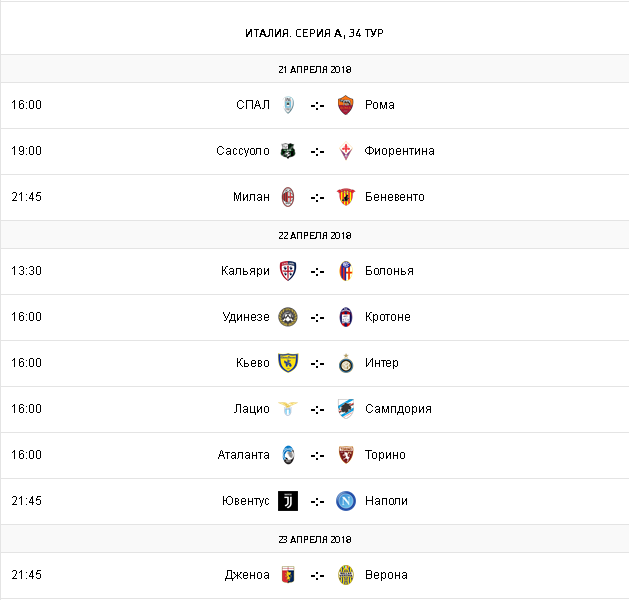629x600 pixels.
Task: Select the Сампдория team name
Action: point(398,409)
